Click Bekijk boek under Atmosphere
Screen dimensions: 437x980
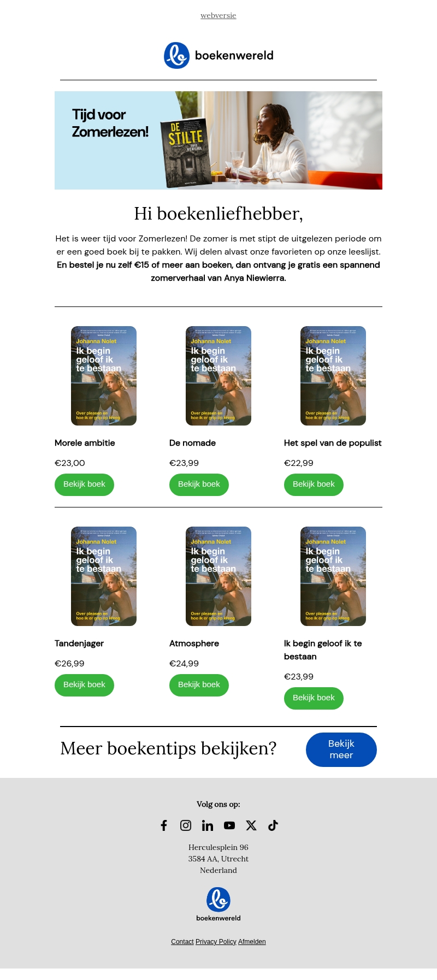pyautogui.click(x=199, y=685)
